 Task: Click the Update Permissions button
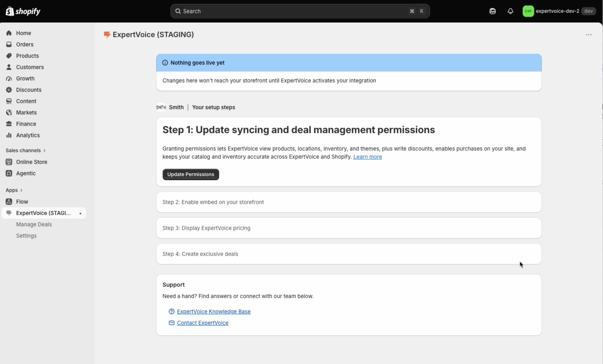coord(191,174)
